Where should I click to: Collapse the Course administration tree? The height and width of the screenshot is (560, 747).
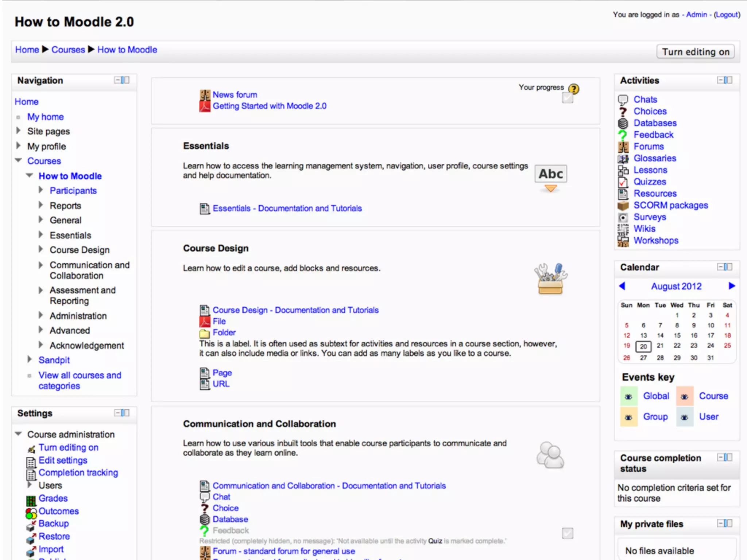point(18,434)
